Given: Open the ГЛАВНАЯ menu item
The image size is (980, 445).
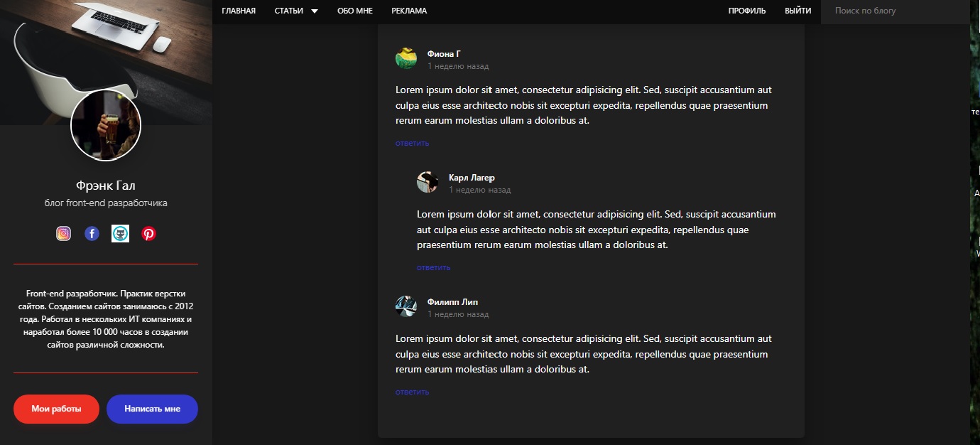Looking at the screenshot, I should click(239, 11).
